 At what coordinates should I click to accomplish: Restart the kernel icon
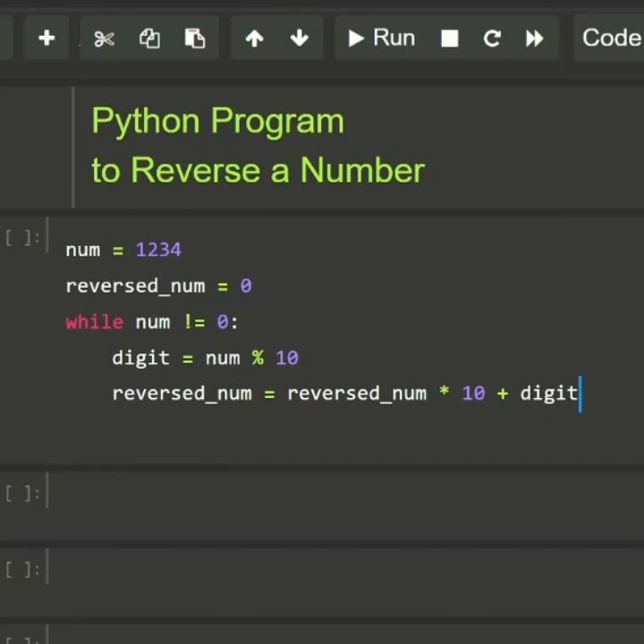[492, 38]
